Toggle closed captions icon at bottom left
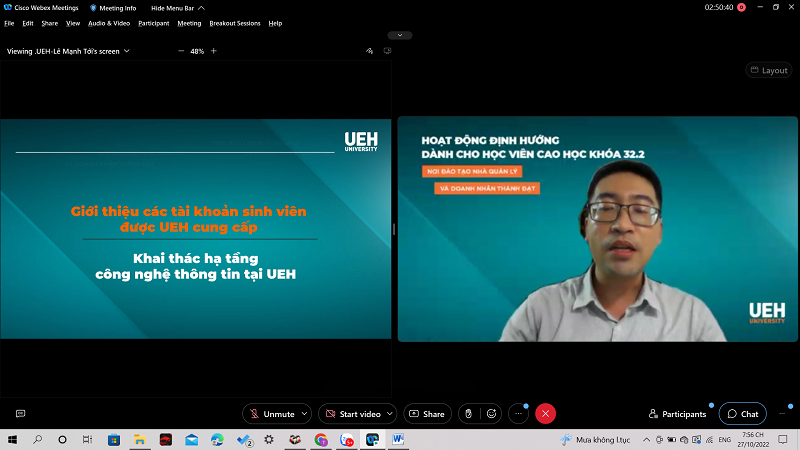The width and height of the screenshot is (800, 450). click(20, 414)
